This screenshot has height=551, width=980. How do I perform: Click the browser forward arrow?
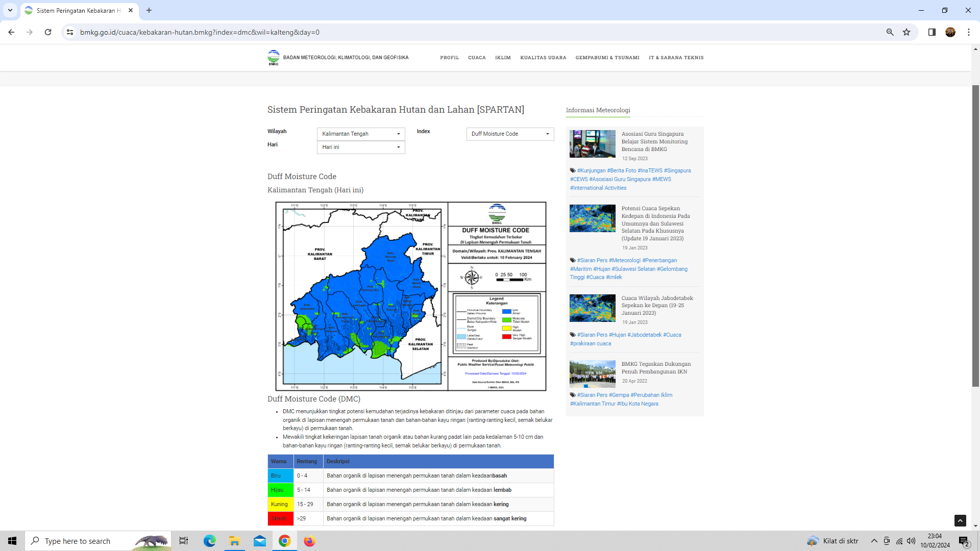(x=30, y=32)
